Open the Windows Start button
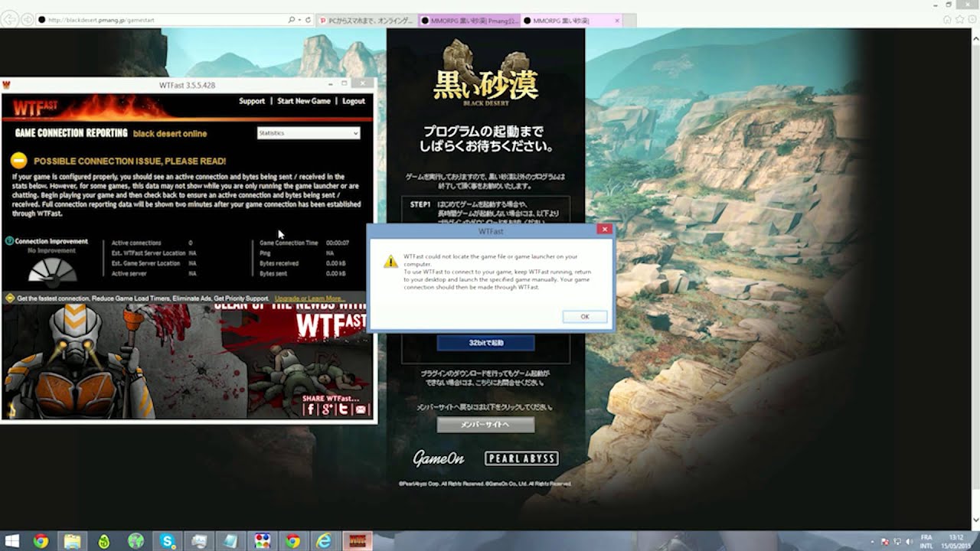This screenshot has height=551, width=980. 12,541
